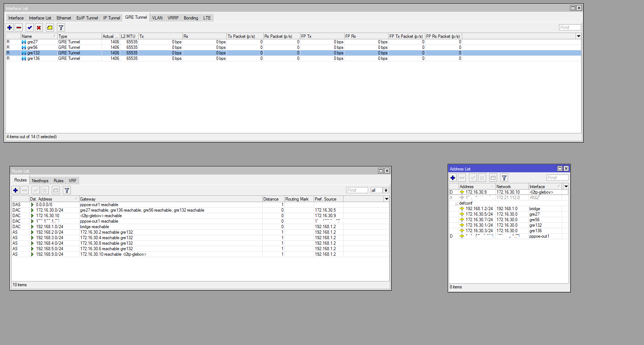The image size is (644, 345).
Task: Open the VRRP tab
Action: 173,18
